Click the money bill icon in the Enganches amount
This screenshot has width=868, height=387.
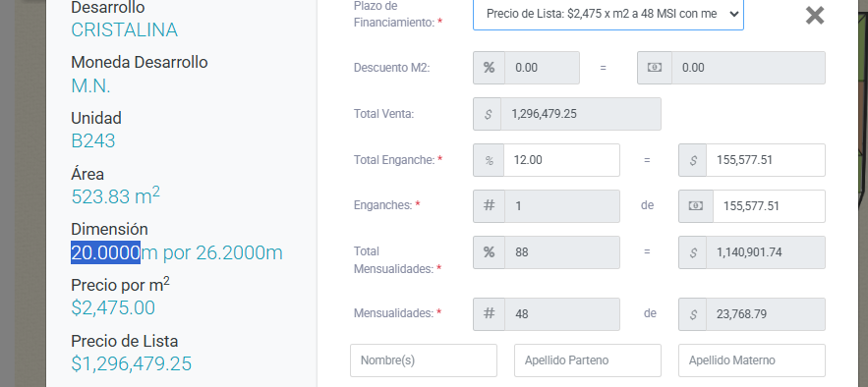[x=696, y=206]
